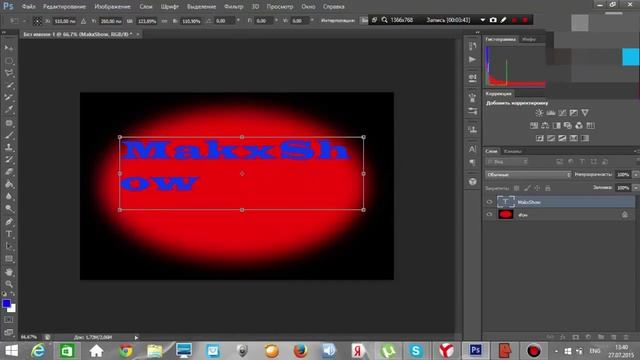Select the Eyedropper tool
The width and height of the screenshot is (640, 360).
tap(9, 110)
